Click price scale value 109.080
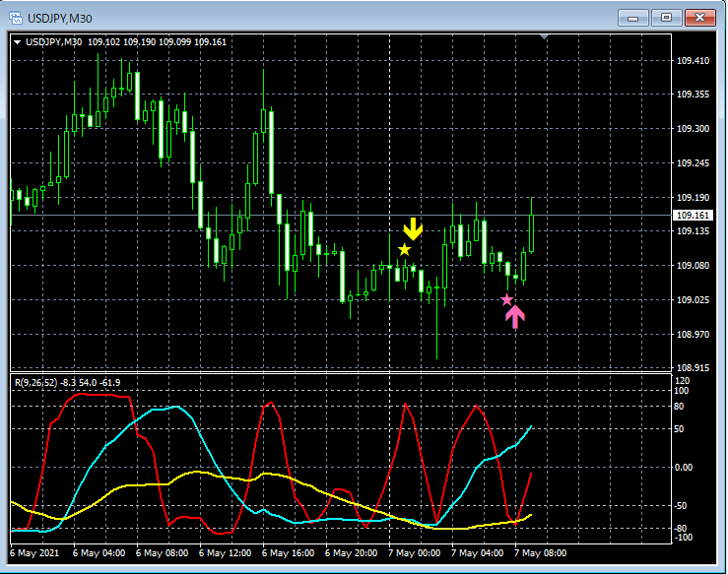Screen dimensions: 728x574 [x=693, y=265]
